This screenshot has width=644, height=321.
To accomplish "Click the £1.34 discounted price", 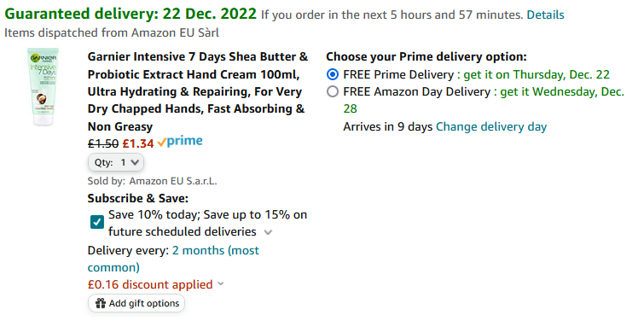I will (x=138, y=143).
